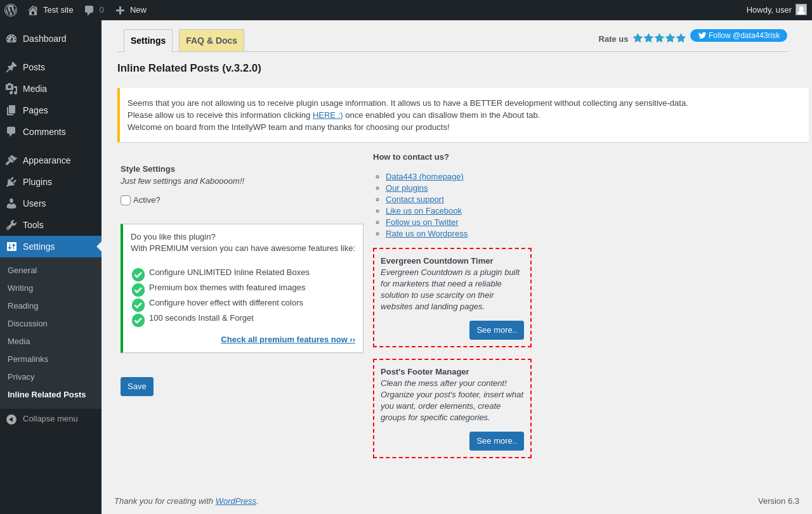Click Rate us on Wordpress link

click(426, 234)
